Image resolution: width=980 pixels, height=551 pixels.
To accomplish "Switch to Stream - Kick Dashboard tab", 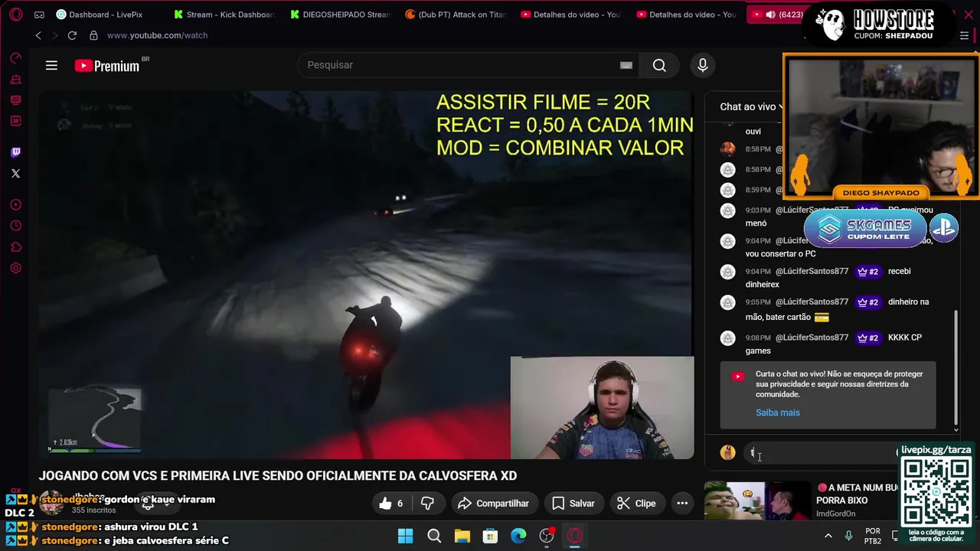I will click(224, 15).
